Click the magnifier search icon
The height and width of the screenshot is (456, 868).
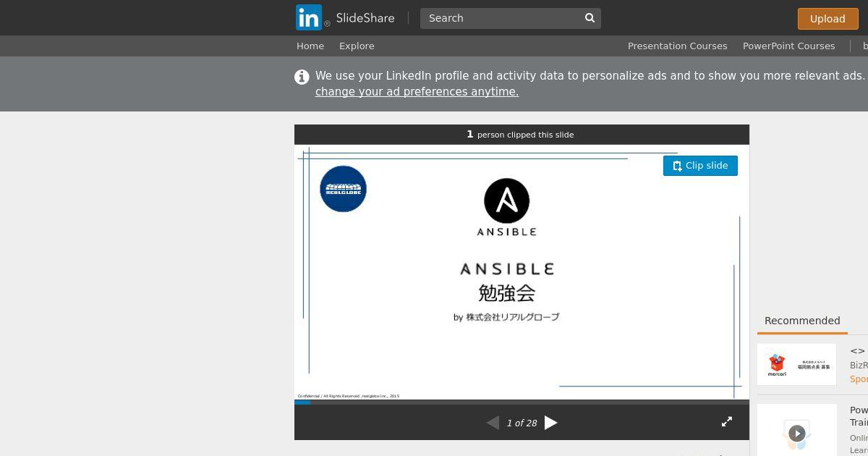590,18
